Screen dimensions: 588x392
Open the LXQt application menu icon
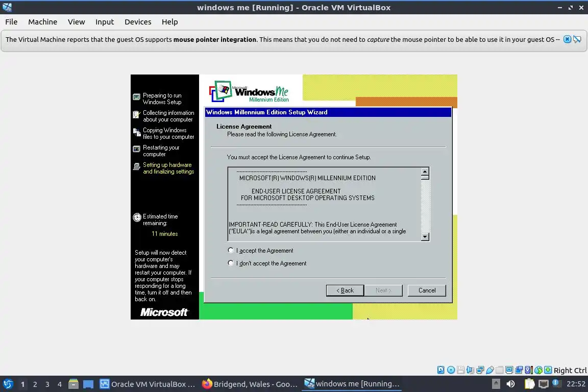coord(8,384)
